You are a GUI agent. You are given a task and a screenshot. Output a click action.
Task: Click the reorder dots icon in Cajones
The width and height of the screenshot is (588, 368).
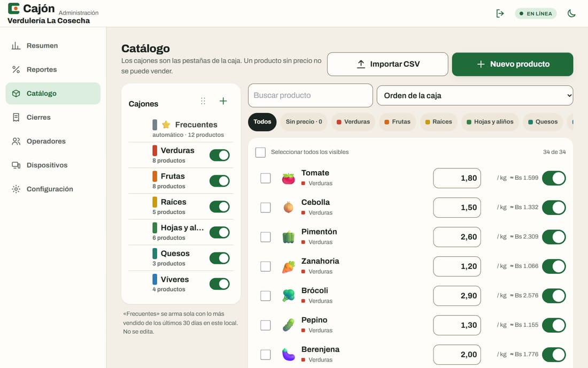tap(203, 101)
